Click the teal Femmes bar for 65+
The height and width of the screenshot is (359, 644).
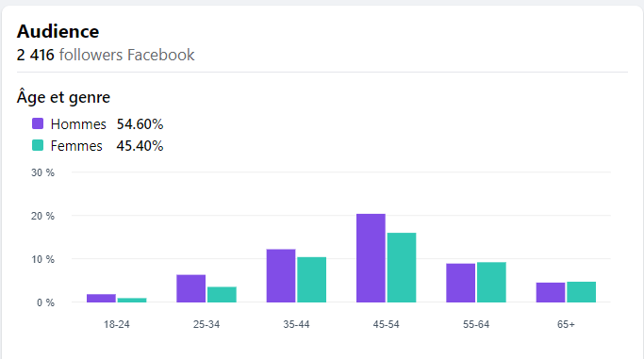point(581,292)
